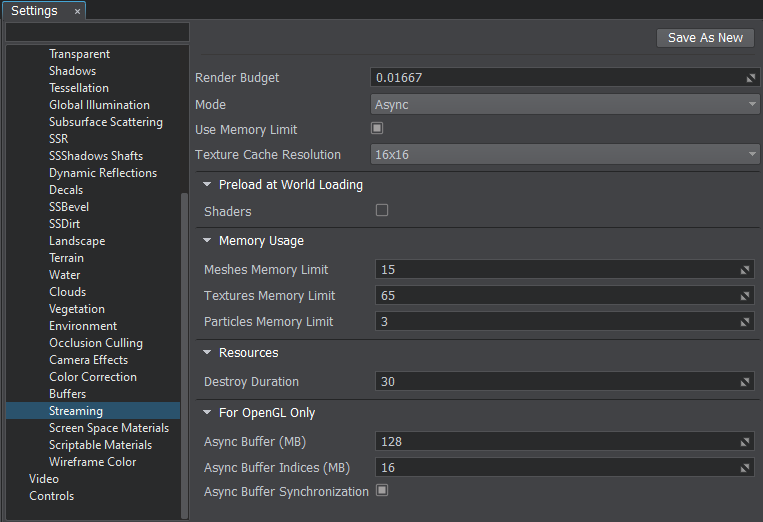Open Global Illumination settings
The width and height of the screenshot is (763, 522).
(x=99, y=105)
